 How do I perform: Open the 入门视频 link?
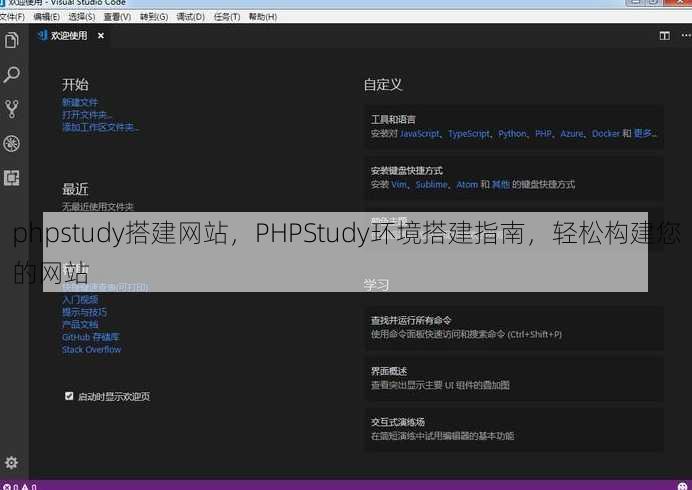[x=80, y=300]
